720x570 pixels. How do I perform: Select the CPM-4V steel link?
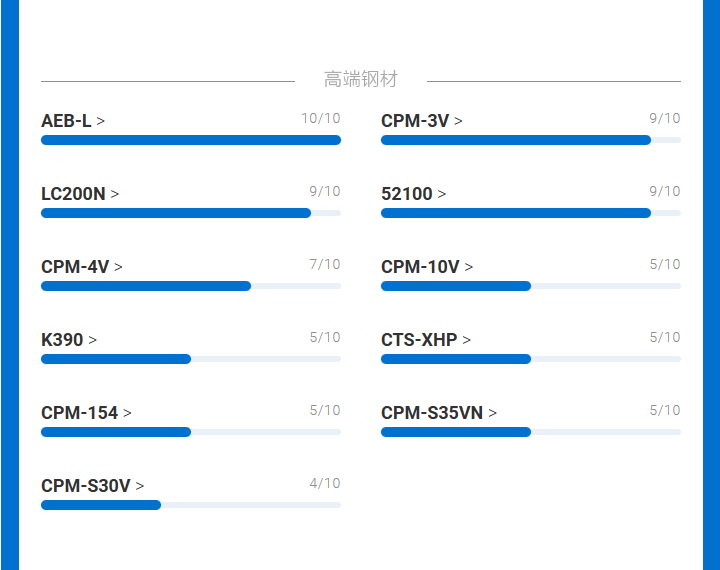(81, 267)
